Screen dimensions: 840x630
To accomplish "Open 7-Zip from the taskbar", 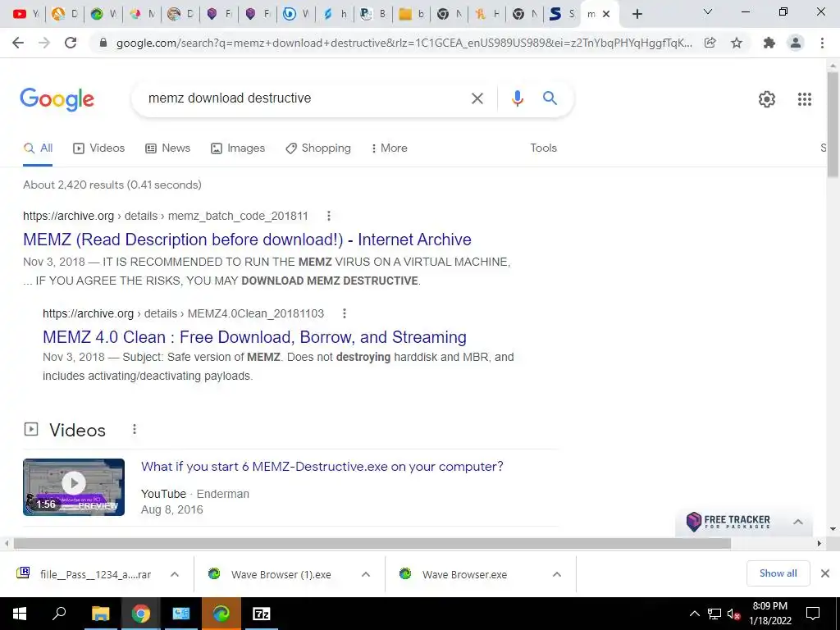I will coord(262,614).
